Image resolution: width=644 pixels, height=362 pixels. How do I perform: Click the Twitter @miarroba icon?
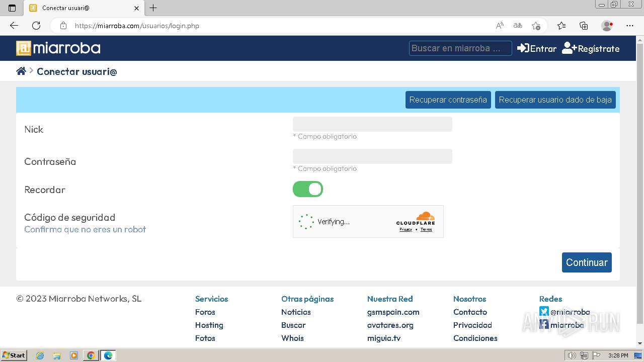(x=544, y=312)
